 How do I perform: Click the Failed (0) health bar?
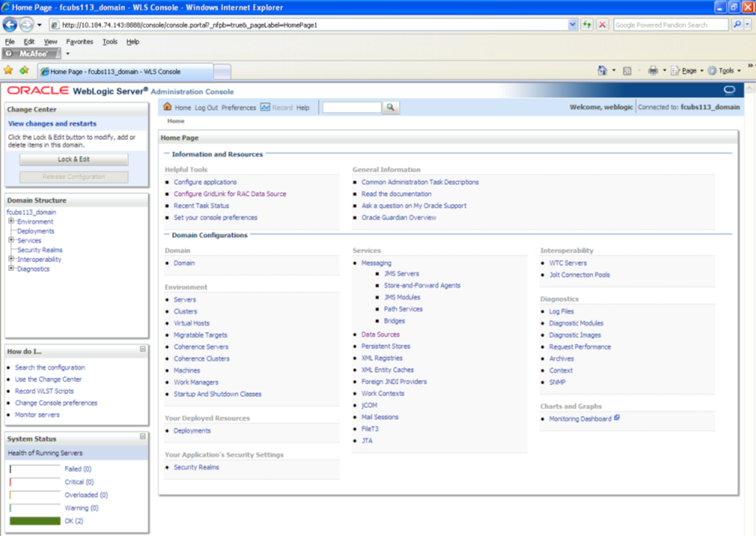point(35,468)
